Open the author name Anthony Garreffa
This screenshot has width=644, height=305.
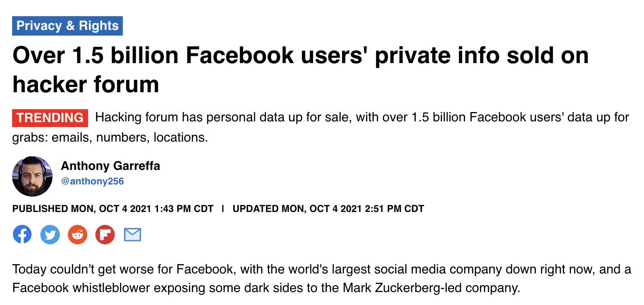tap(110, 166)
